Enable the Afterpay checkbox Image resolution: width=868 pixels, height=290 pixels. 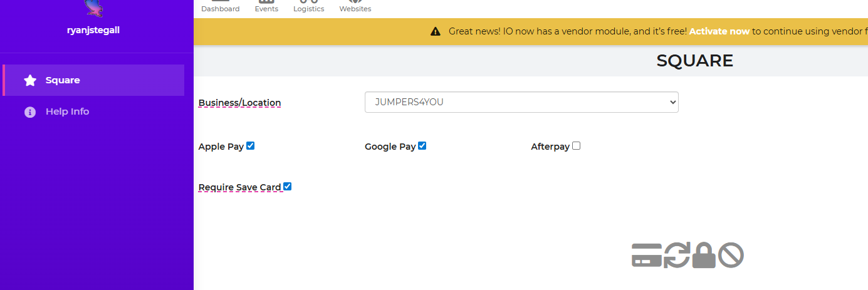point(577,146)
